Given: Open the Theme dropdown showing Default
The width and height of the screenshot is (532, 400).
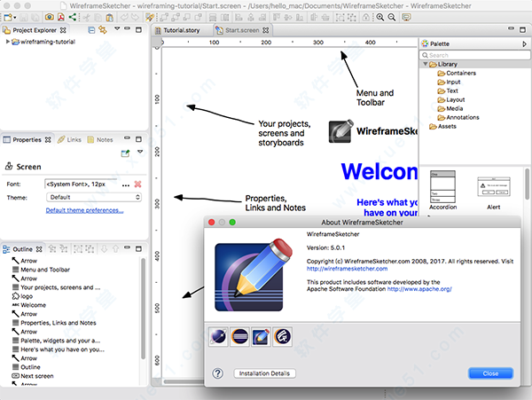Looking at the screenshot, I should coord(94,197).
